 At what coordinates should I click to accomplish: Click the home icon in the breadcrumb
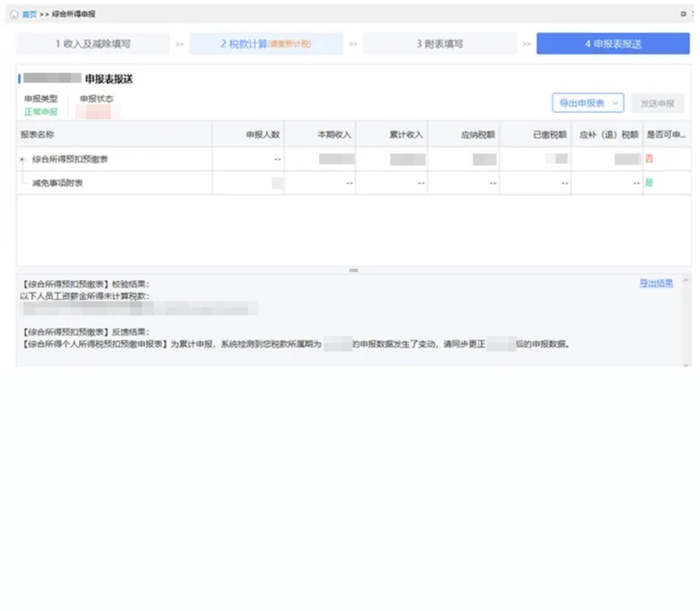(x=14, y=14)
